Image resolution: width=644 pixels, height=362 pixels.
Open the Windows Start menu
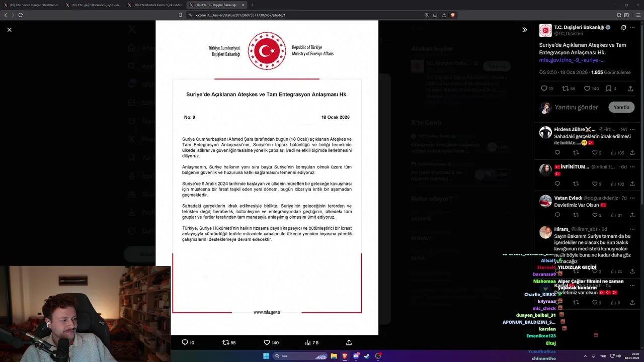click(x=266, y=356)
